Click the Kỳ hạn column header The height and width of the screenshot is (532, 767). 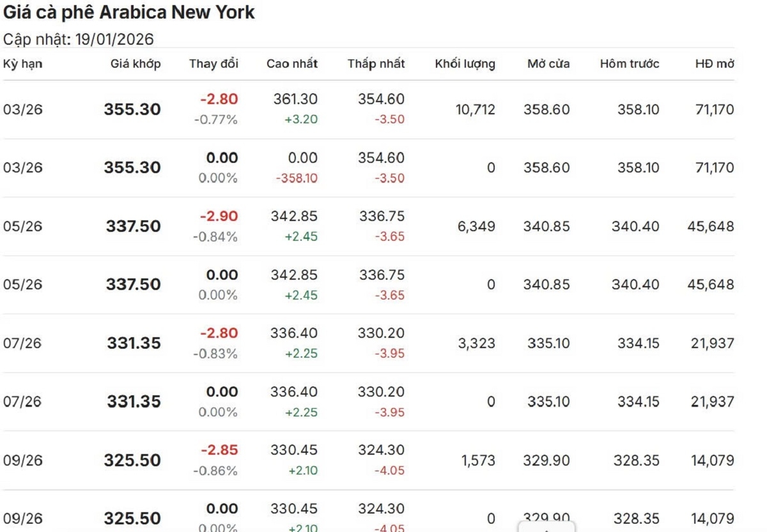click(x=23, y=64)
